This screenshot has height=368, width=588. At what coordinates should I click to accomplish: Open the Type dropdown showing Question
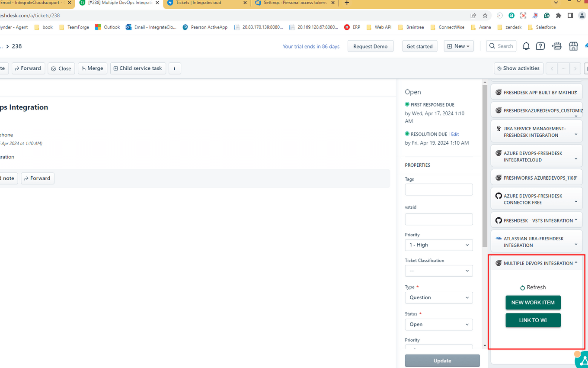pos(438,298)
